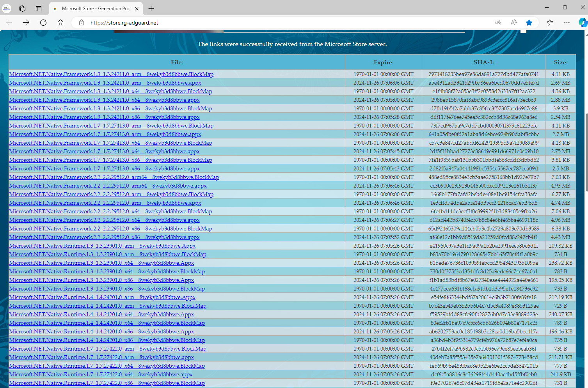Screen dimensions: 588x388
Task: Download Runtime.1.7 arm appx link
Action: coord(101,357)
